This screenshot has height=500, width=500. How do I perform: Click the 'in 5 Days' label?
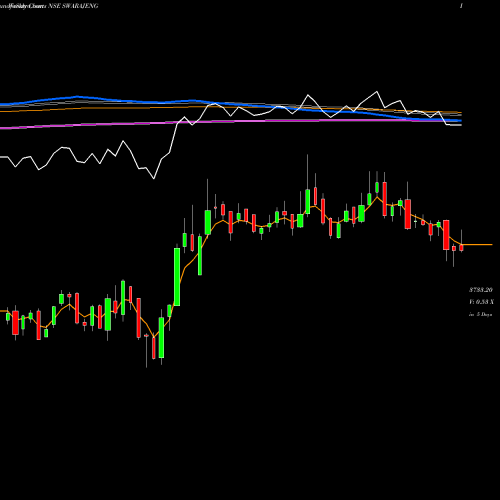tap(480, 314)
